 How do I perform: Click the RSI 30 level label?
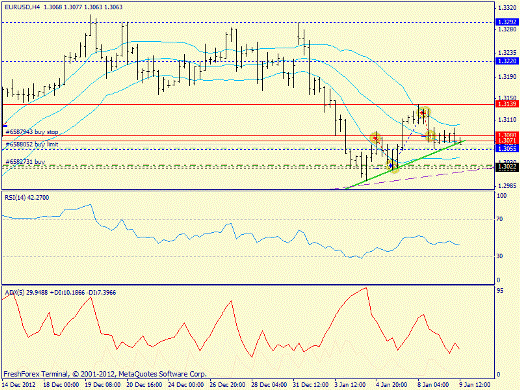(x=500, y=256)
